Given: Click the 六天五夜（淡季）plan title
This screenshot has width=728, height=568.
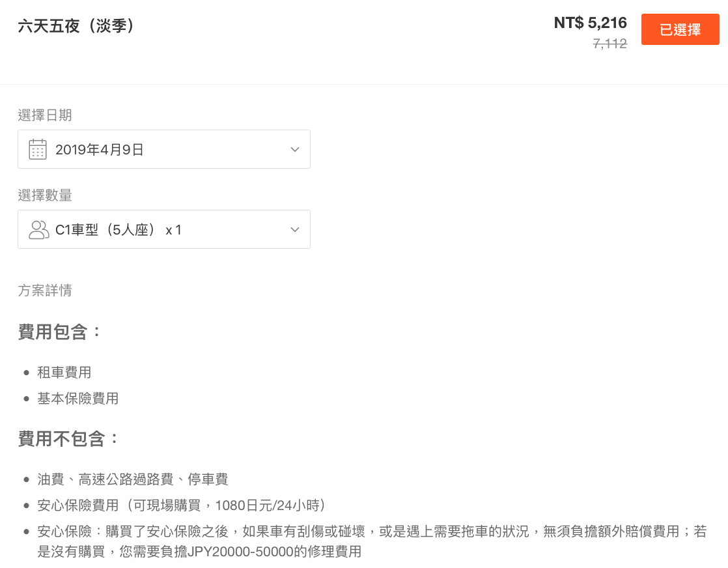Looking at the screenshot, I should point(77,25).
